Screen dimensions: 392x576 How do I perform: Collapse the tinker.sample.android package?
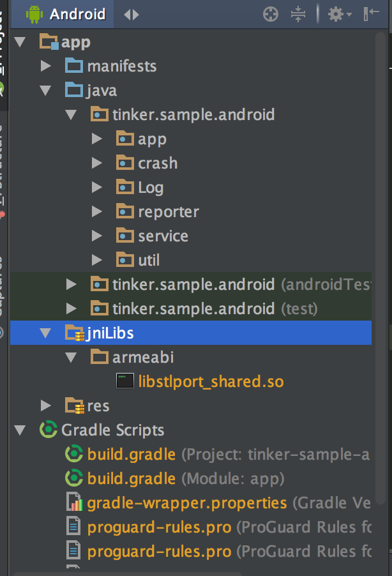tap(71, 114)
